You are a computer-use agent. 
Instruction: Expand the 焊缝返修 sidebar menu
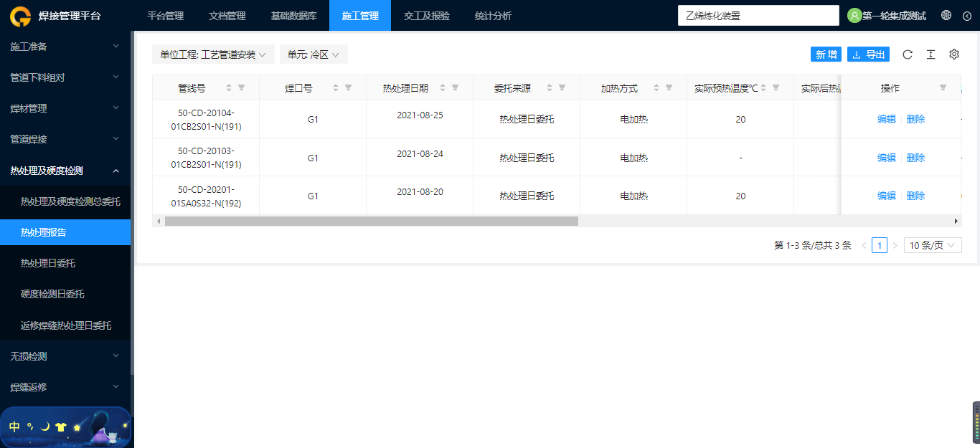(x=65, y=387)
